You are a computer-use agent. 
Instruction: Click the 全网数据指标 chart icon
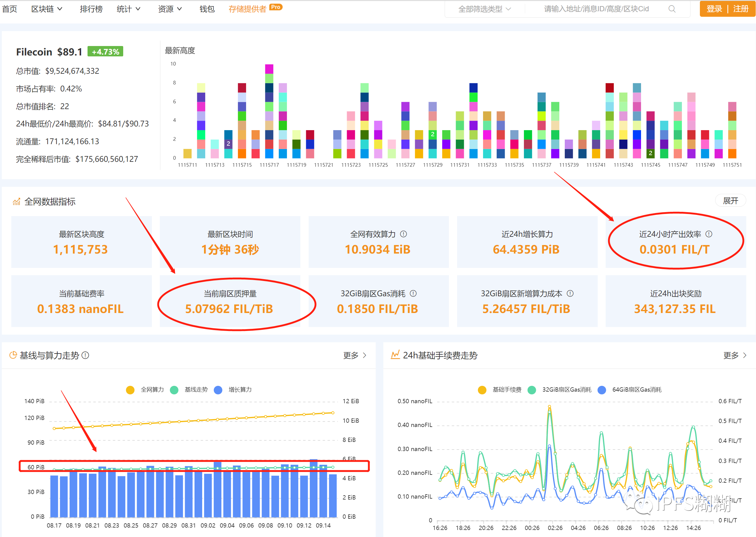click(x=16, y=201)
